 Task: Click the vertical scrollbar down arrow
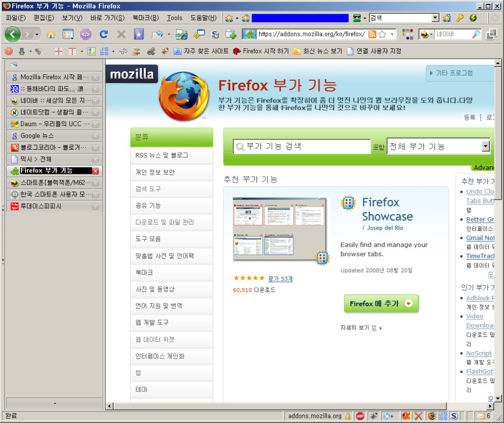(x=498, y=398)
